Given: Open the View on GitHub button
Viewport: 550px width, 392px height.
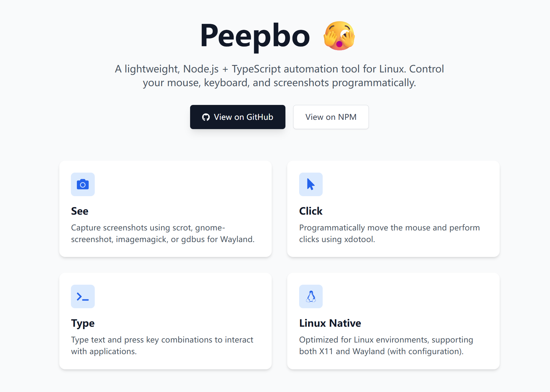Looking at the screenshot, I should click(x=237, y=117).
